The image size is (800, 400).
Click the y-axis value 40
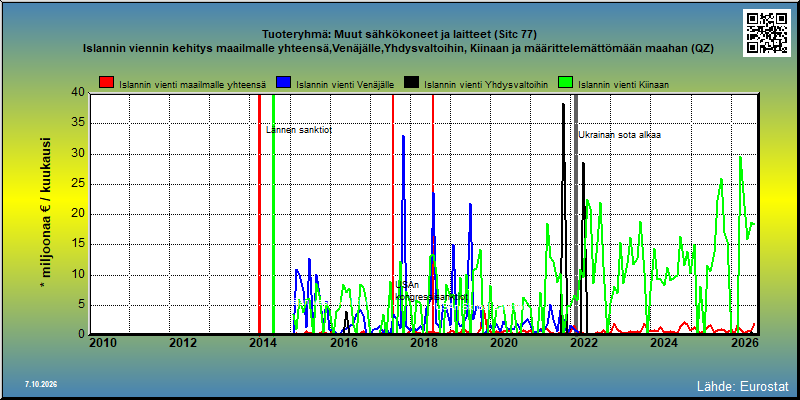pyautogui.click(x=78, y=92)
